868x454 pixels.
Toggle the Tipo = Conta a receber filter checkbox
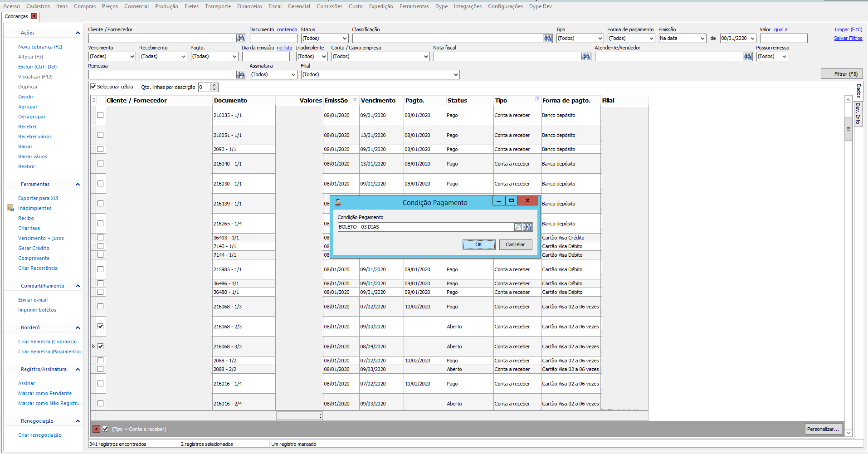pos(105,429)
